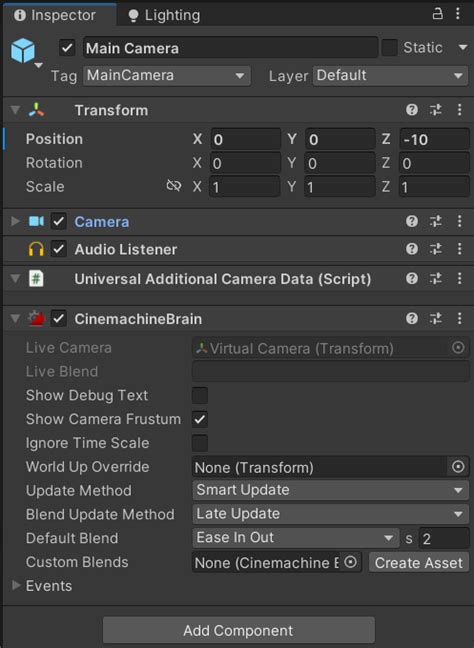The image size is (474, 648).
Task: Open Transform presets icon
Action: pyautogui.click(x=436, y=110)
